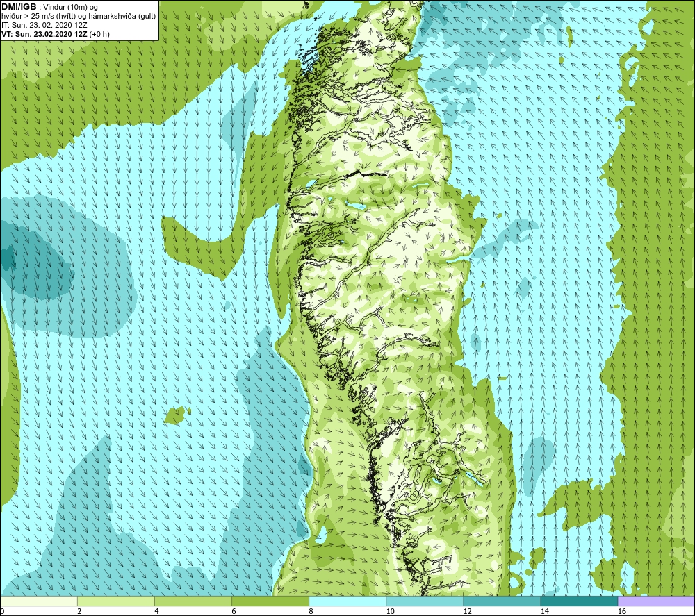Click the '0' scale label

tap(3, 611)
